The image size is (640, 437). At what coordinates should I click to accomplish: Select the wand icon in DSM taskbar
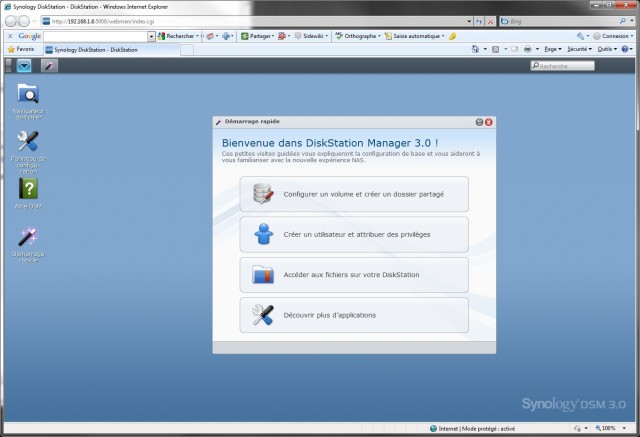[49, 66]
